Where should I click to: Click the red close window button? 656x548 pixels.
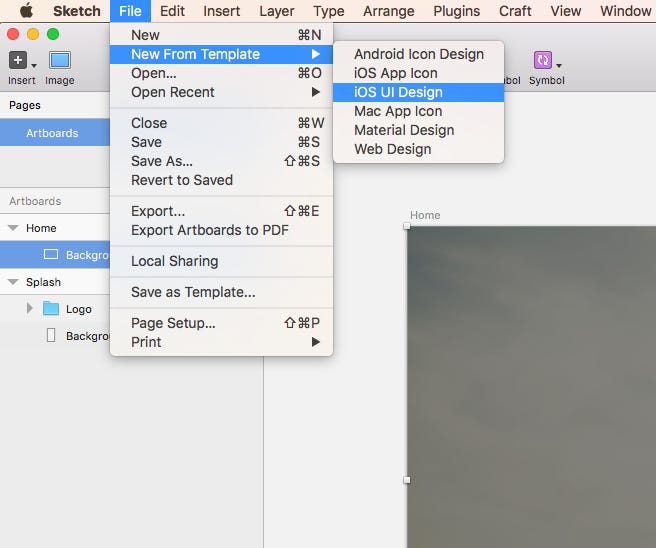point(13,34)
